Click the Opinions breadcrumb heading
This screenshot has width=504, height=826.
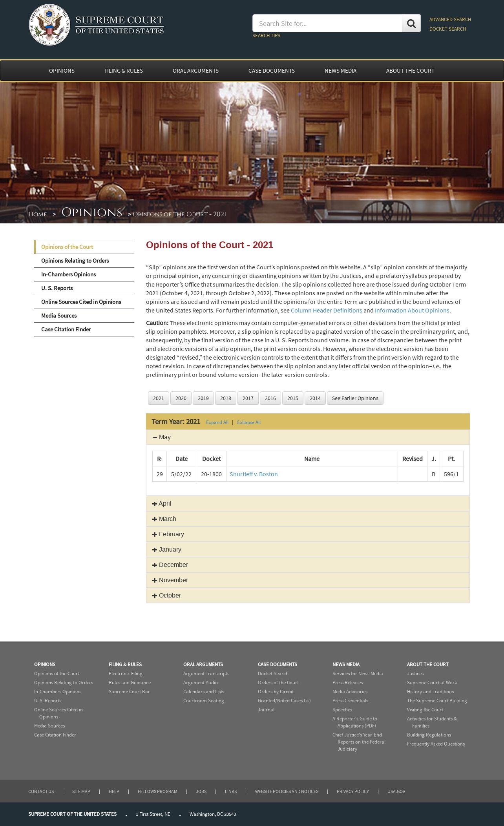pyautogui.click(x=92, y=212)
